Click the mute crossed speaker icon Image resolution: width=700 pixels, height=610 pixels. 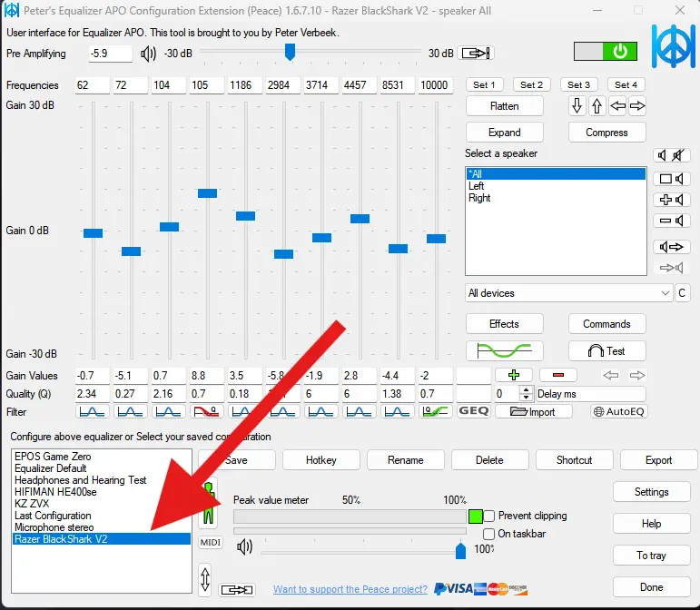tap(677, 155)
